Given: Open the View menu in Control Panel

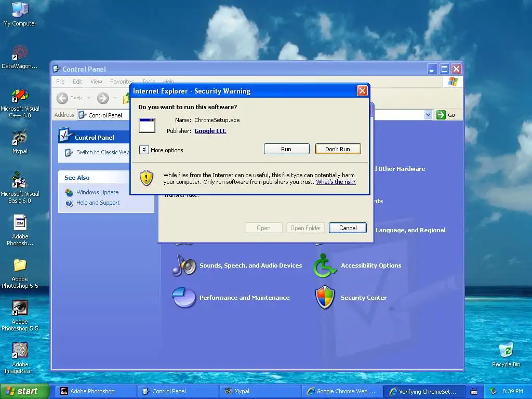Looking at the screenshot, I should 96,82.
